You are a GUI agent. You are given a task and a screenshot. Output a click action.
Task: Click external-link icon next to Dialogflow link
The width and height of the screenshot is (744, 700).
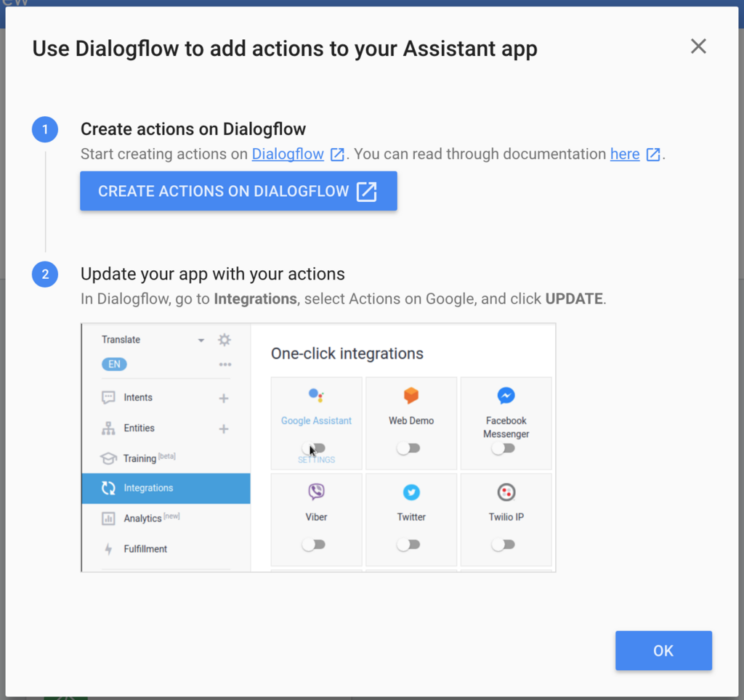point(337,155)
